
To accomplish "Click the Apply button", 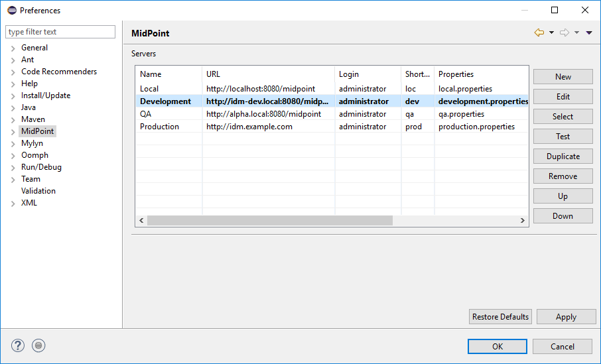I will (566, 317).
